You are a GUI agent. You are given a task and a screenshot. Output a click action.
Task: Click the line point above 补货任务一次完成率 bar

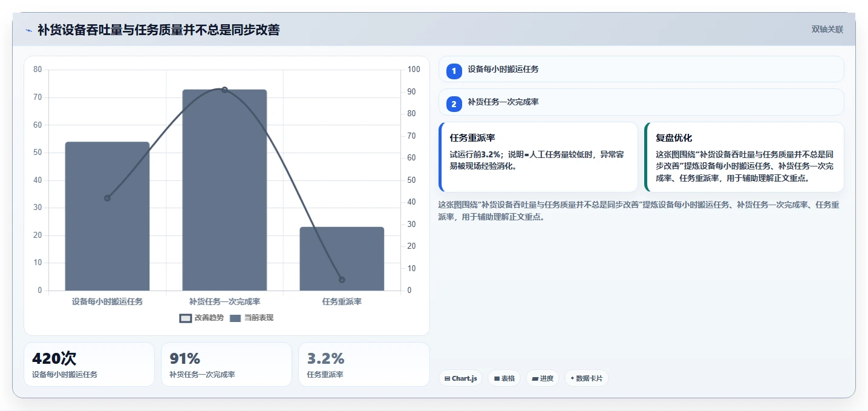coord(224,90)
